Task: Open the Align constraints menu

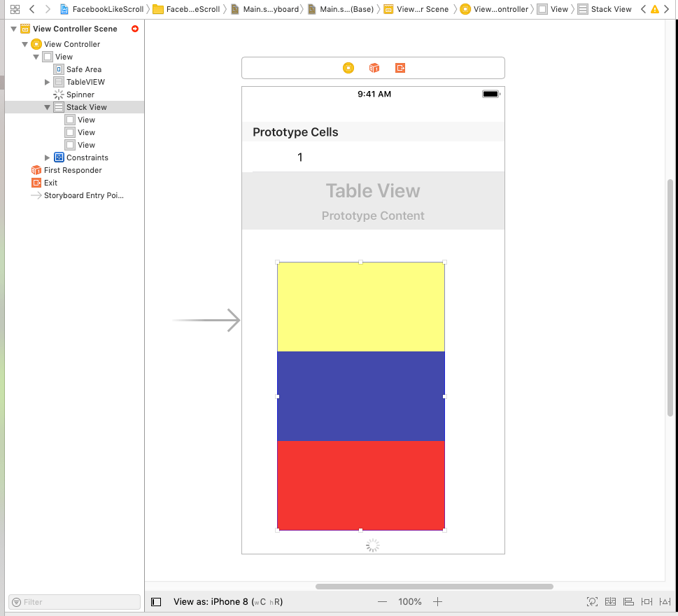Action: tap(628, 602)
